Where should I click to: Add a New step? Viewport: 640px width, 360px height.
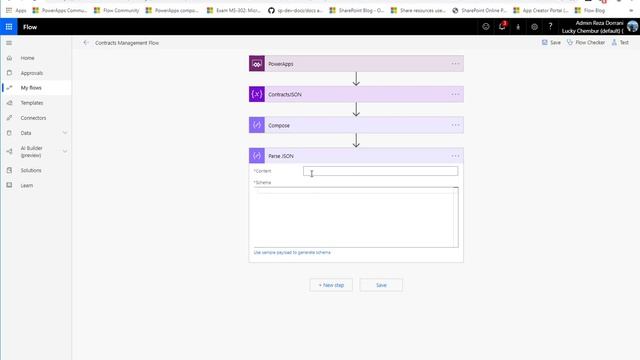pyautogui.click(x=331, y=285)
